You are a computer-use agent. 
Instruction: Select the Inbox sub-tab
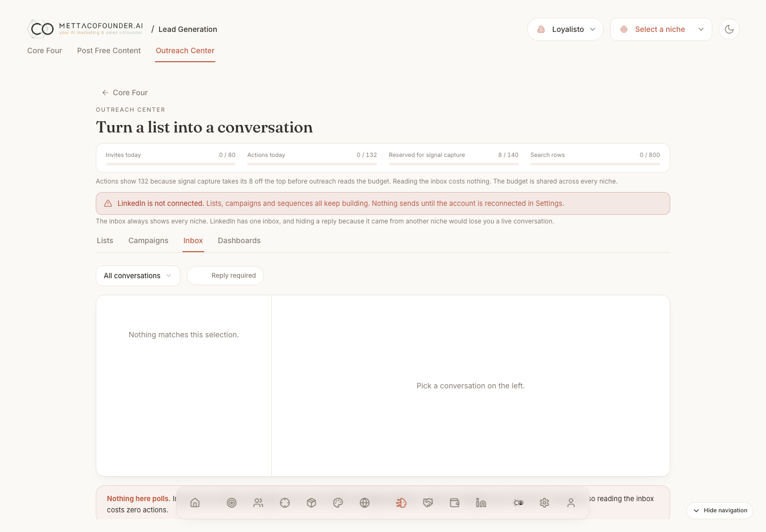pos(193,240)
